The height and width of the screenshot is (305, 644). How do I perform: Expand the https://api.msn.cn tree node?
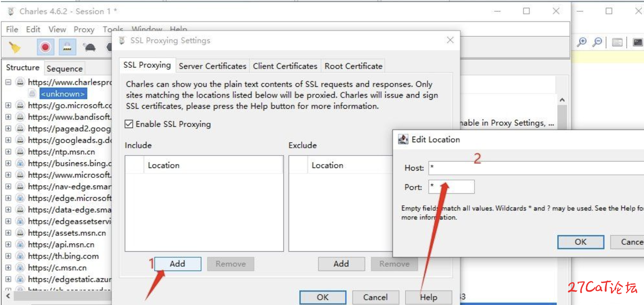8,244
